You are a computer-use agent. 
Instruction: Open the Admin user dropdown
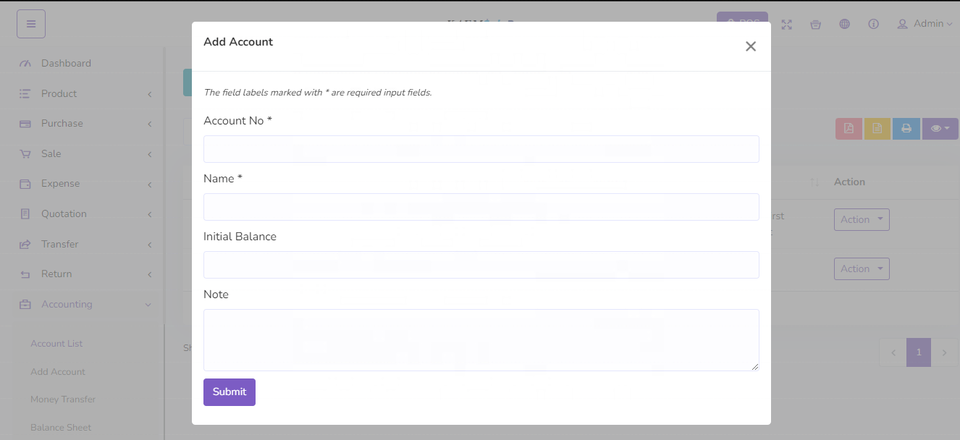click(925, 24)
